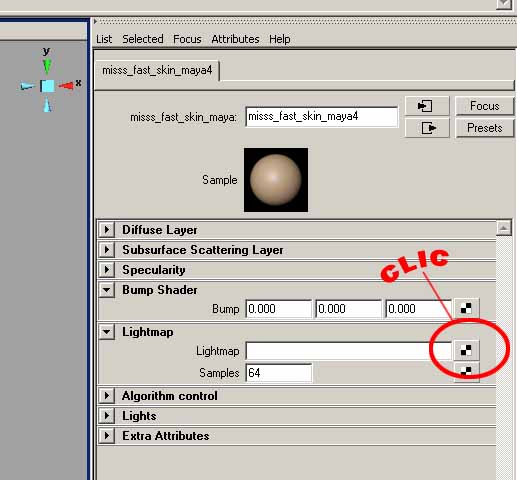Click the Samples checker map button

466,372
